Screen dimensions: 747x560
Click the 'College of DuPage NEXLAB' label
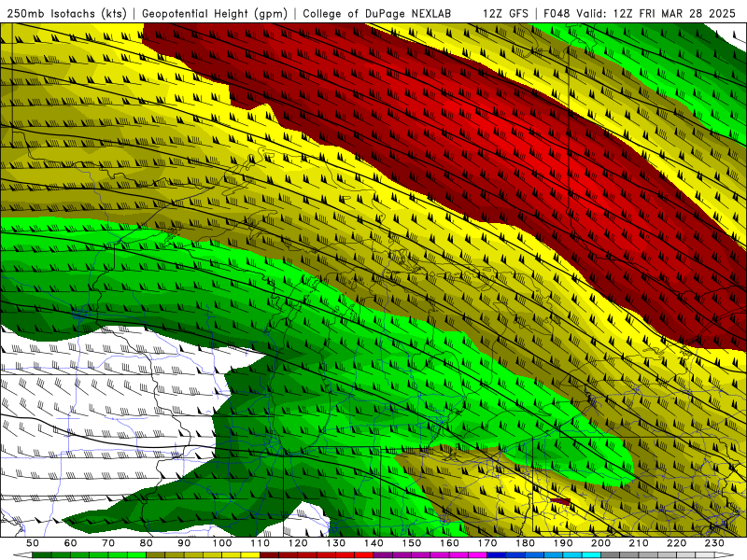(376, 13)
